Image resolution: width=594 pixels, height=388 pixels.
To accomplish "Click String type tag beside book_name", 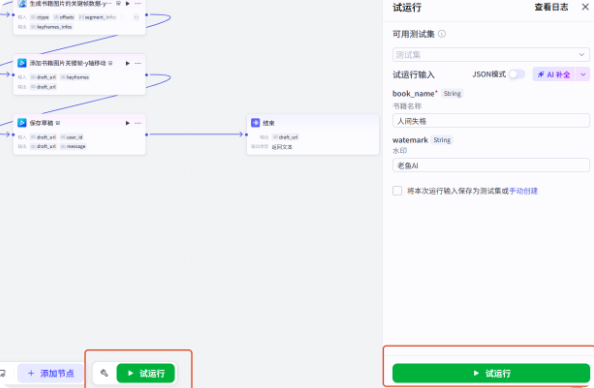I will 452,94.
